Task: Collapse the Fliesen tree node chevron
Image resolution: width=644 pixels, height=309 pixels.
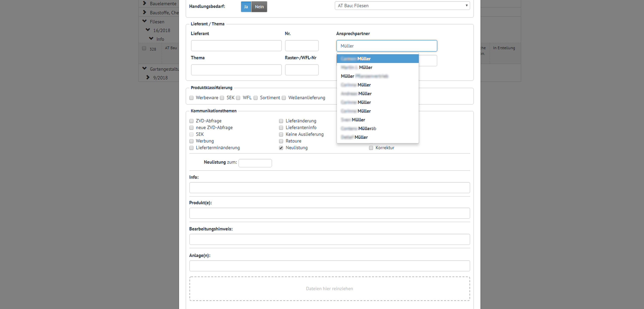Action: coord(144,21)
